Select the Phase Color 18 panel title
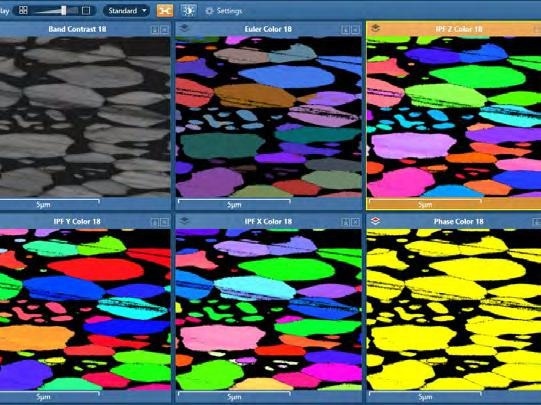This screenshot has height=405, width=541. pyautogui.click(x=459, y=221)
